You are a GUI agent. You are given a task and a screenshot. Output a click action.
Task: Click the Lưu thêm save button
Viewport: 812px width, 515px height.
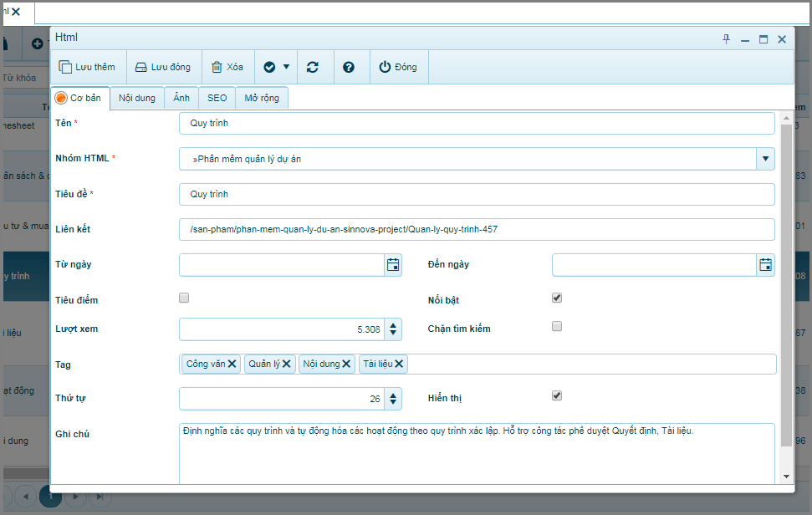(88, 67)
